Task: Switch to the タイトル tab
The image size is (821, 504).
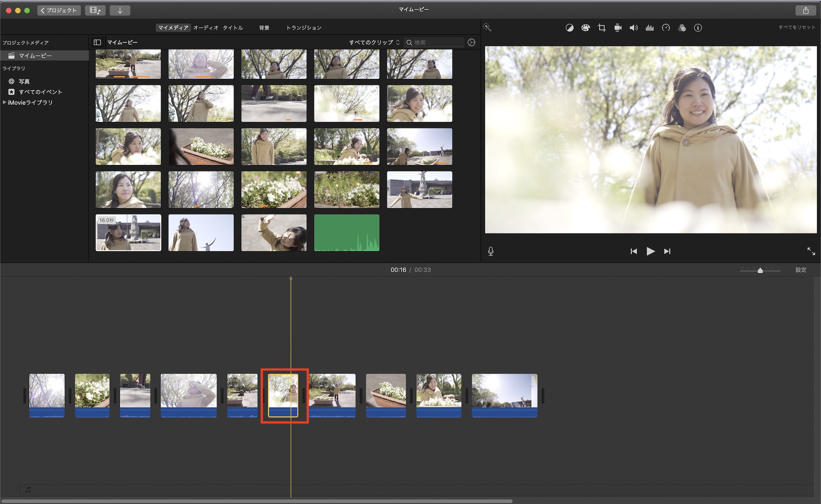Action: point(233,28)
